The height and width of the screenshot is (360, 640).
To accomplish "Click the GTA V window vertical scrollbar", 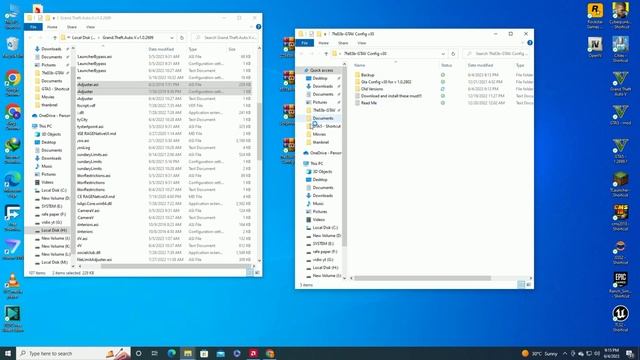I will [x=259, y=131].
